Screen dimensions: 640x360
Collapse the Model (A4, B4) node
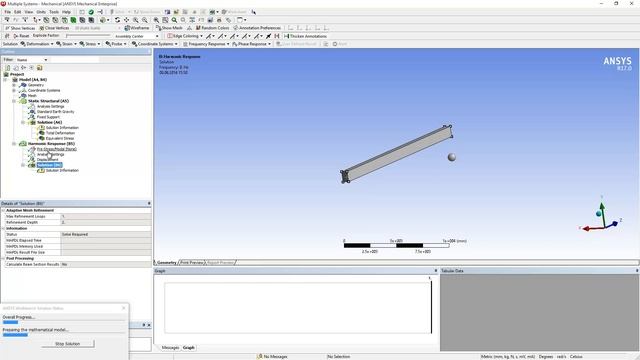coord(5,80)
